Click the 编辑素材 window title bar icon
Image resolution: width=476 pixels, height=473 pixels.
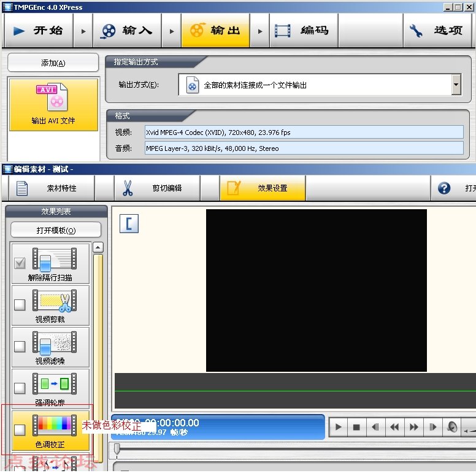[7, 169]
